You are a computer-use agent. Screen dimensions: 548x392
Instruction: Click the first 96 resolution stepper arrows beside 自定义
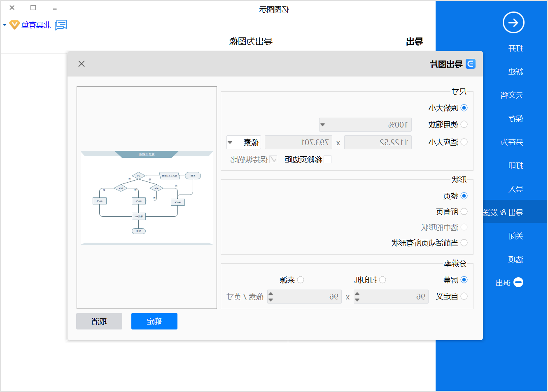357,297
